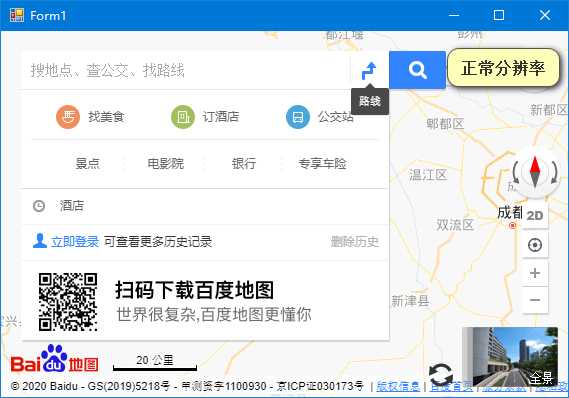Click the blue 公交站 bus stop icon
Screen dimensions: 569x398
click(298, 117)
